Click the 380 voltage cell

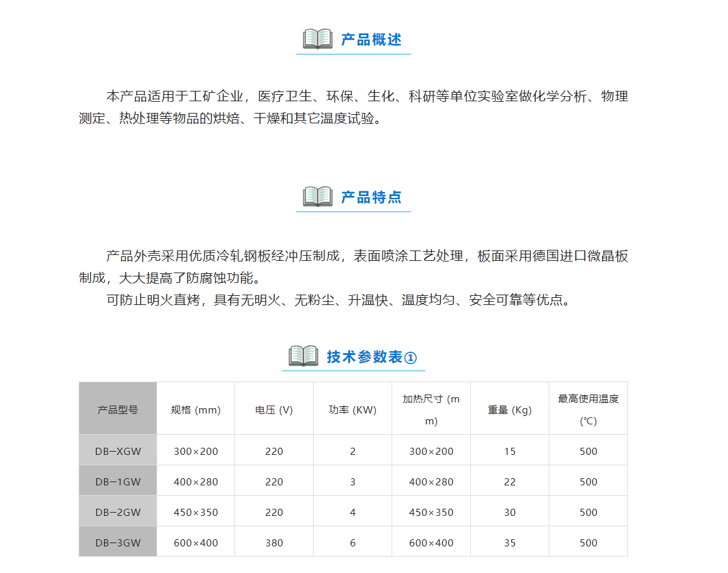pyautogui.click(x=274, y=541)
